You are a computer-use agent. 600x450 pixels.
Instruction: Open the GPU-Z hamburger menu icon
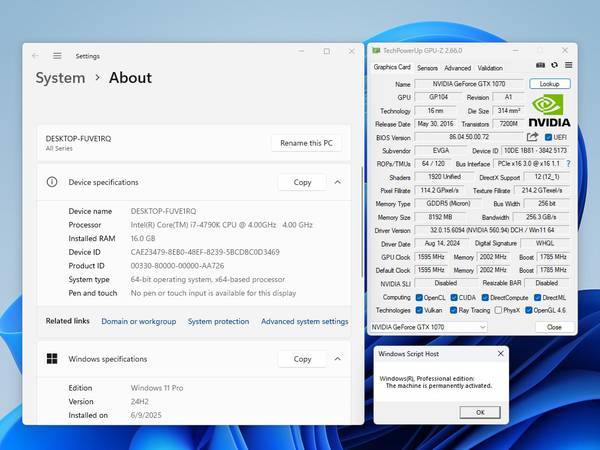(568, 66)
